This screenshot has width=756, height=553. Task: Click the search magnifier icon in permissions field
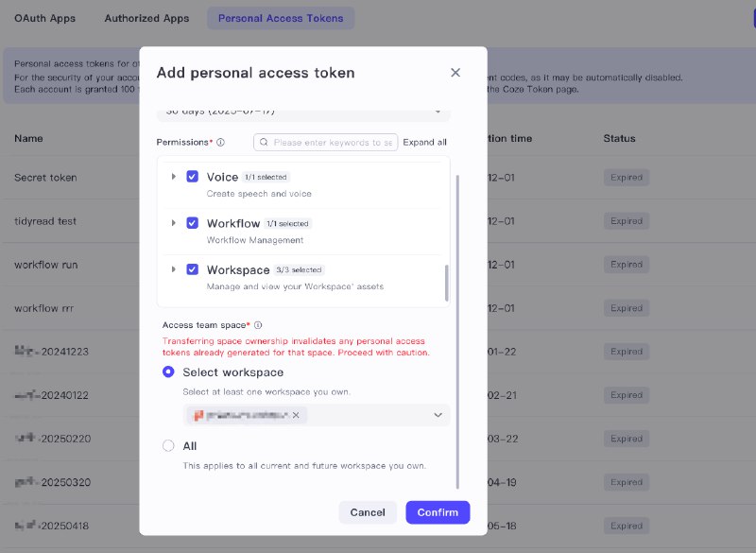264,142
